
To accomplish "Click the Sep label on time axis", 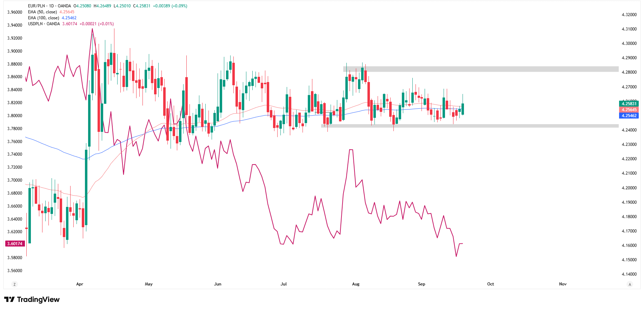I will [421, 284].
